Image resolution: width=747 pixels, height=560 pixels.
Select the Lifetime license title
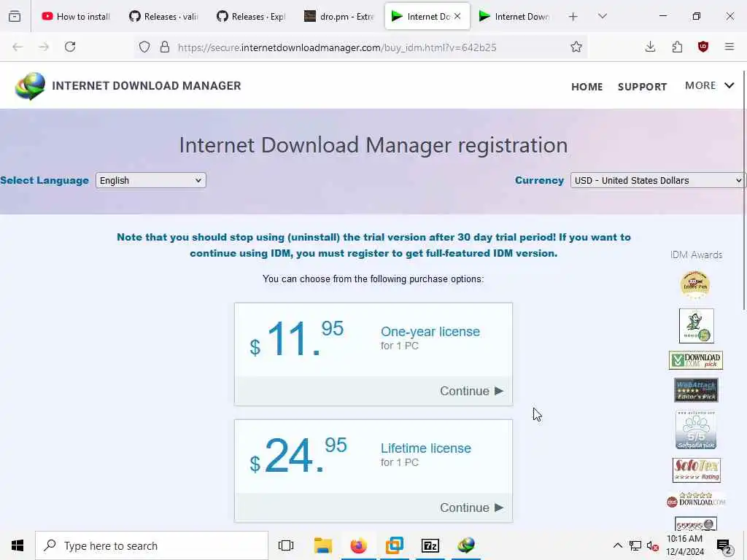(426, 448)
